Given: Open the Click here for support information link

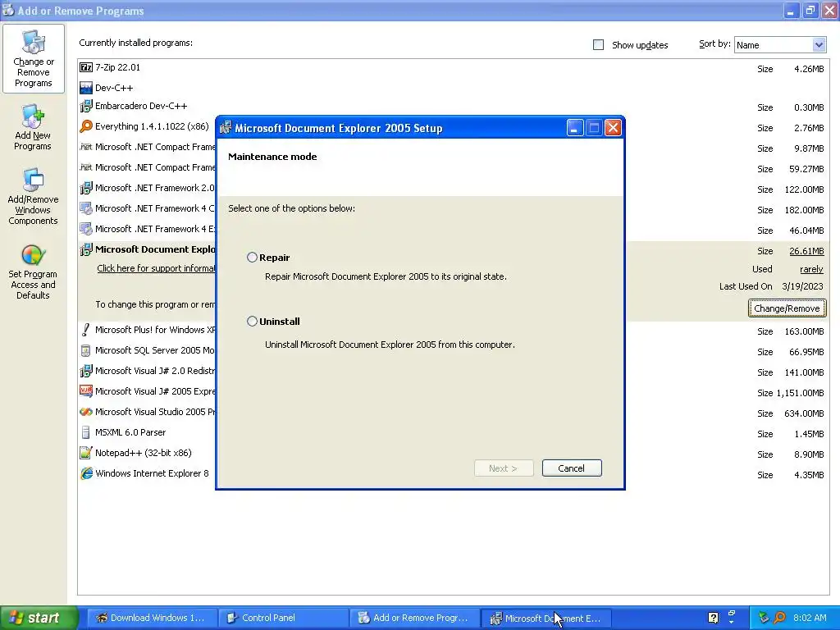Looking at the screenshot, I should pos(156,268).
